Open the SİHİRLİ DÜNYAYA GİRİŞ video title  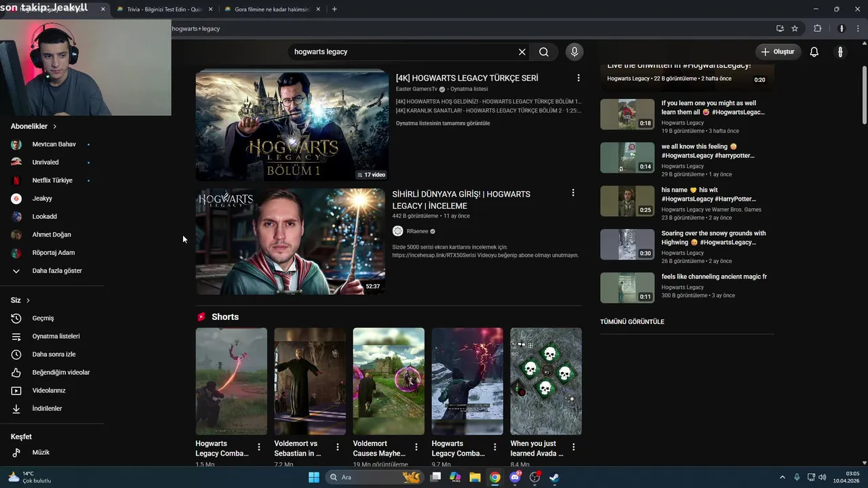pos(461,200)
